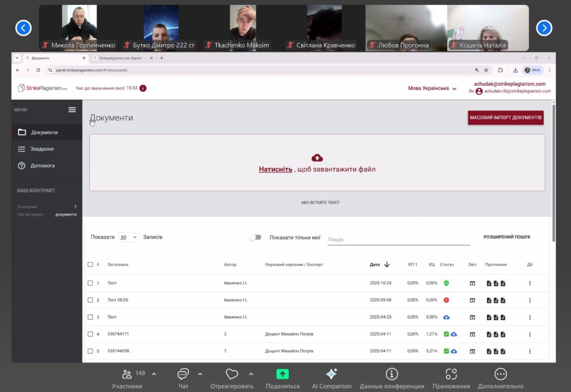Click the red error status icon in row 2
The width and height of the screenshot is (571, 392).
[446, 300]
